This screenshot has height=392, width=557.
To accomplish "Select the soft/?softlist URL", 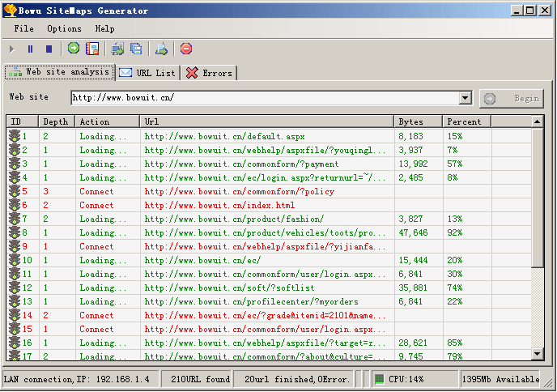I will (x=229, y=288).
